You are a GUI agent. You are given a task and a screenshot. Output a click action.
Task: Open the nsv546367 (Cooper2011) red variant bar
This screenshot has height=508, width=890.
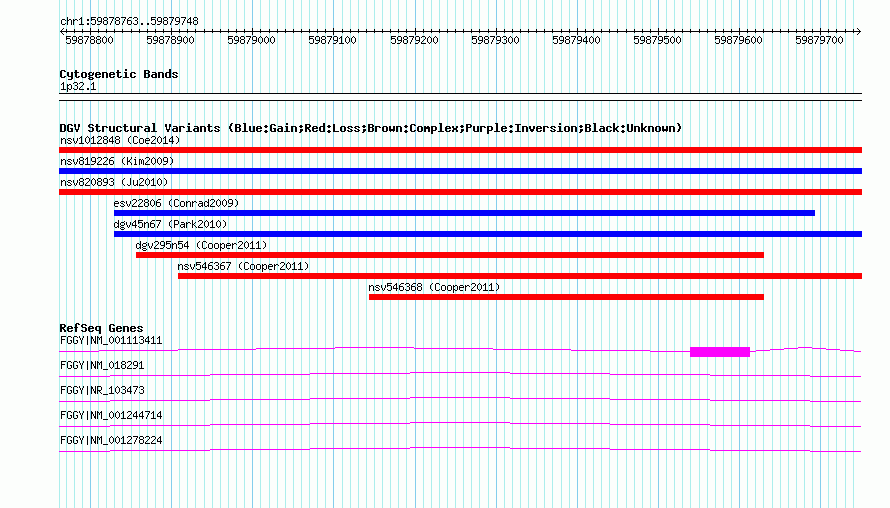coord(520,276)
